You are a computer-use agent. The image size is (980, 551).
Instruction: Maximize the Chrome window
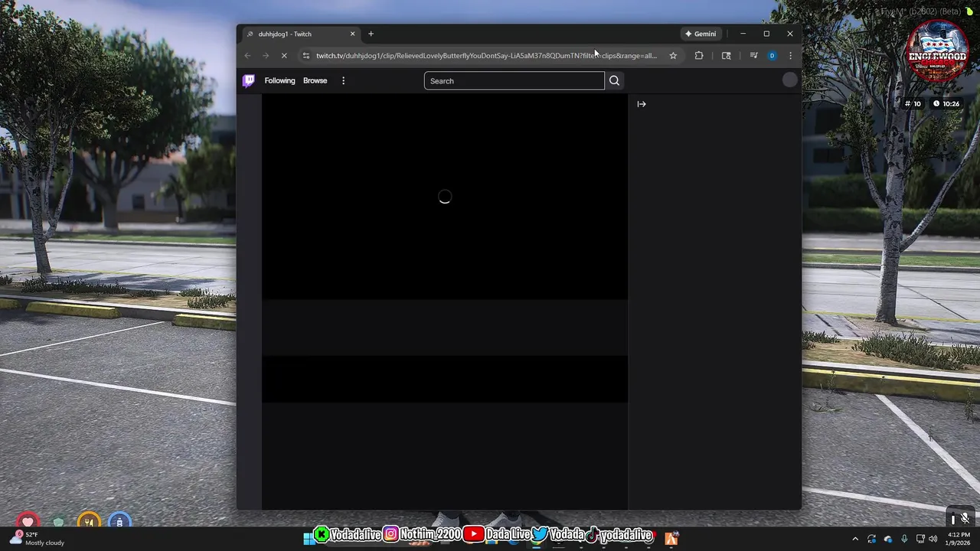tap(766, 34)
